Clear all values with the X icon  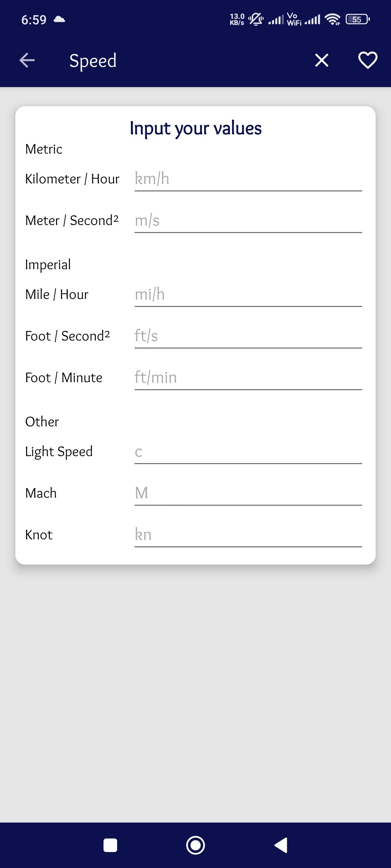point(321,61)
